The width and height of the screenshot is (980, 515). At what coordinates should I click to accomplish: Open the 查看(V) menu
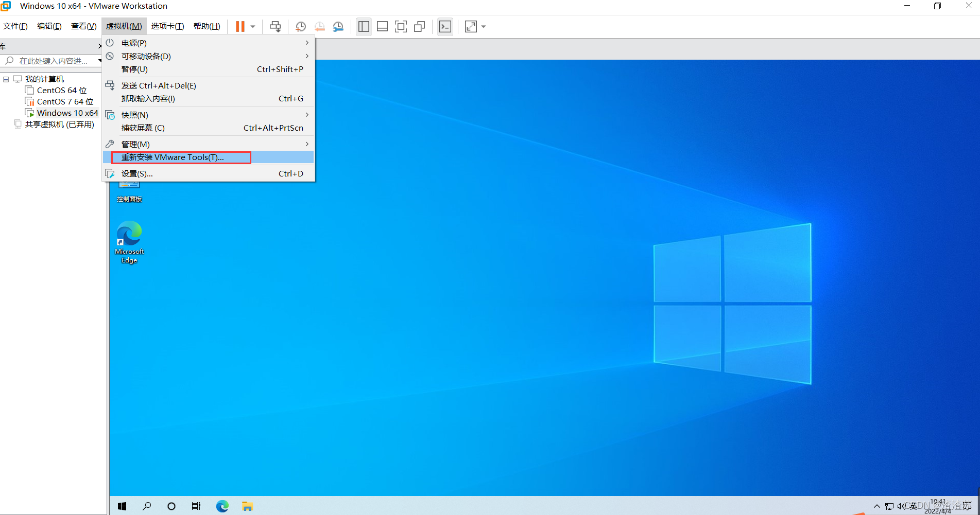coord(83,26)
